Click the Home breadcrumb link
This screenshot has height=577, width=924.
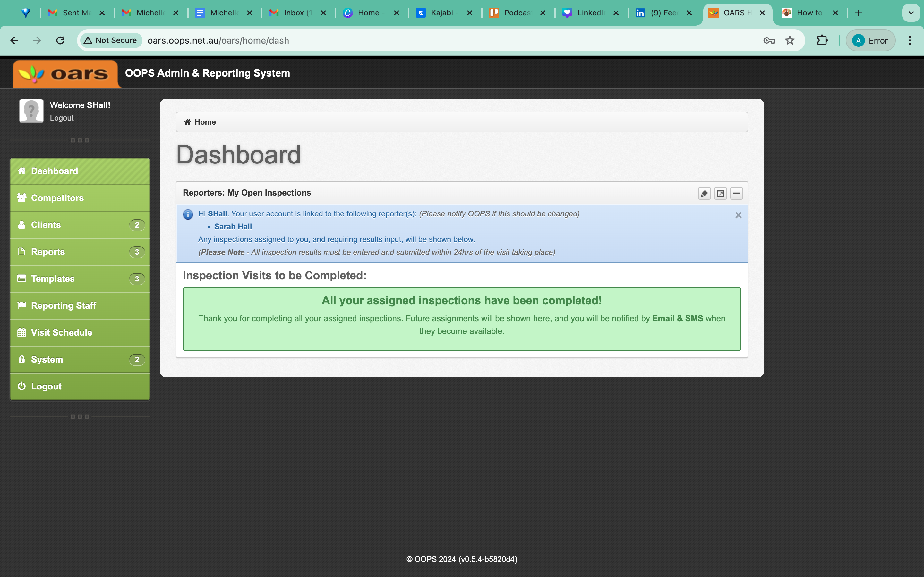205,122
